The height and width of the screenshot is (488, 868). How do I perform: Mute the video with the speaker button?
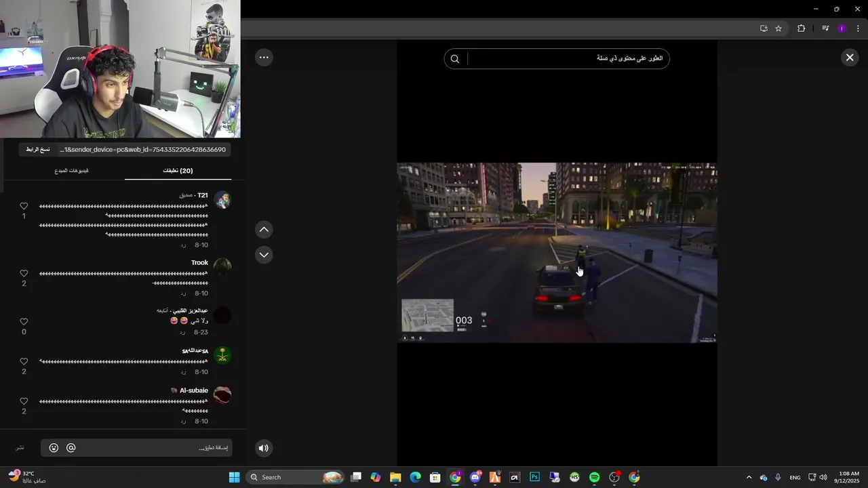[264, 447]
